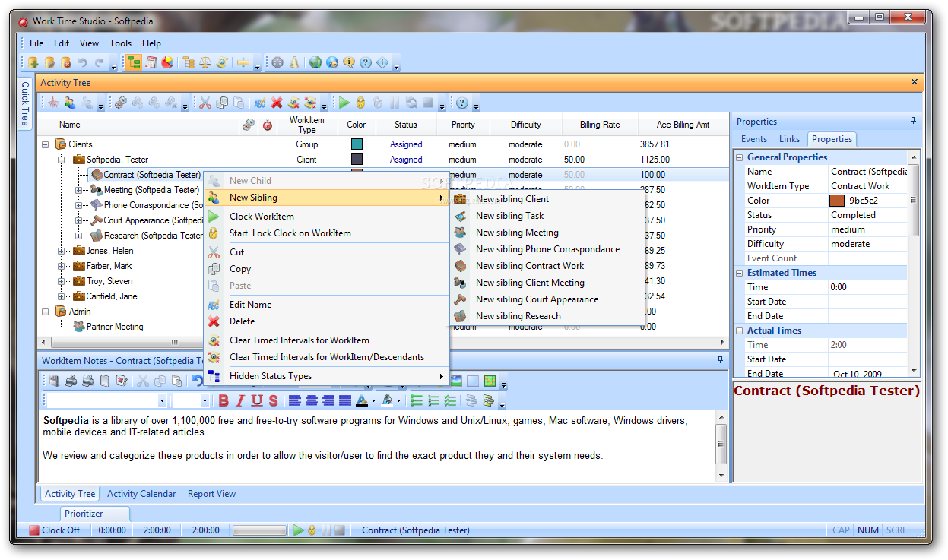
Task: Toggle the WorkItem Notes panel pin
Action: point(720,359)
